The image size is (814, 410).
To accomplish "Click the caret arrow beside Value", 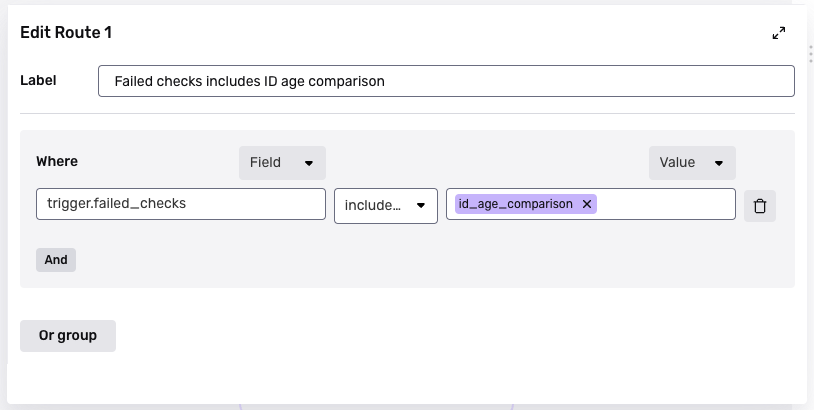I will point(718,163).
